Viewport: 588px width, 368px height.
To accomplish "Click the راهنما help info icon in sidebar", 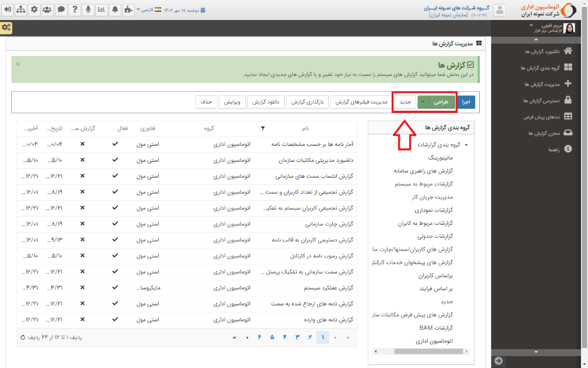I will 569,149.
